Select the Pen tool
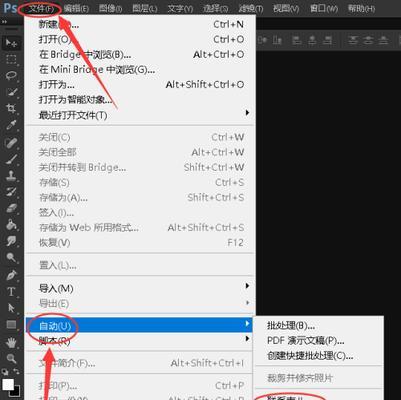 coord(11,275)
